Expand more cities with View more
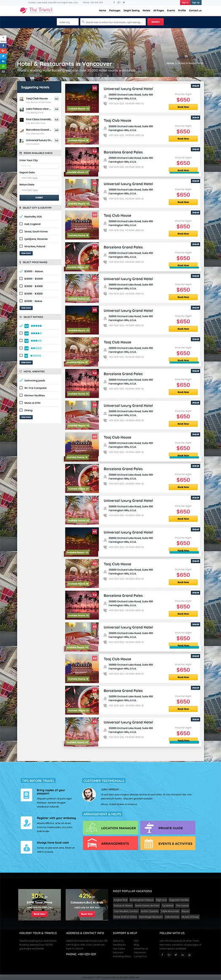The width and height of the screenshot is (221, 980). [x=26, y=254]
